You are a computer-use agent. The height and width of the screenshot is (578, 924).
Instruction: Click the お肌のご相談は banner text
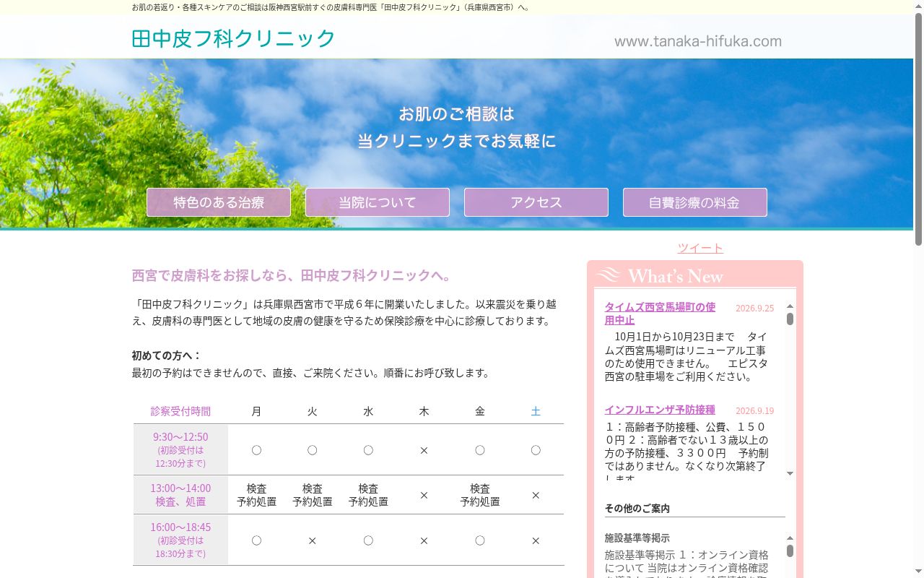pos(457,113)
